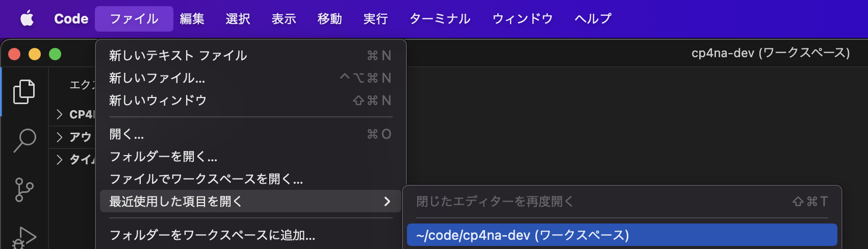Click the red close window button
The height and width of the screenshot is (249, 868).
coord(14,54)
